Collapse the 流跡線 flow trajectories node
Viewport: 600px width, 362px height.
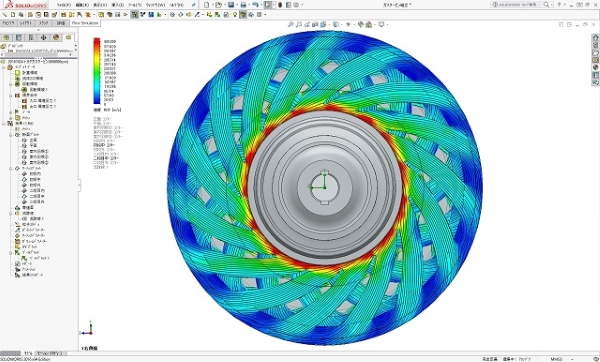(x=11, y=213)
